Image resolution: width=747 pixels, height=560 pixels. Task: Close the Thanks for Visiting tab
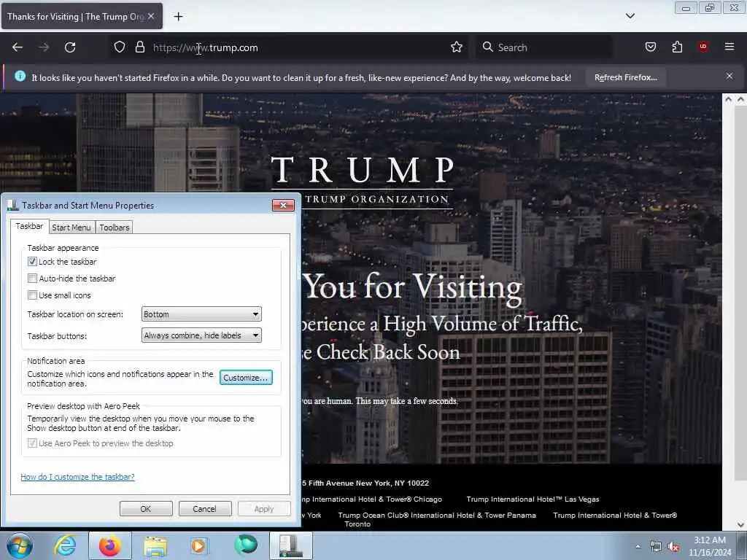click(151, 16)
